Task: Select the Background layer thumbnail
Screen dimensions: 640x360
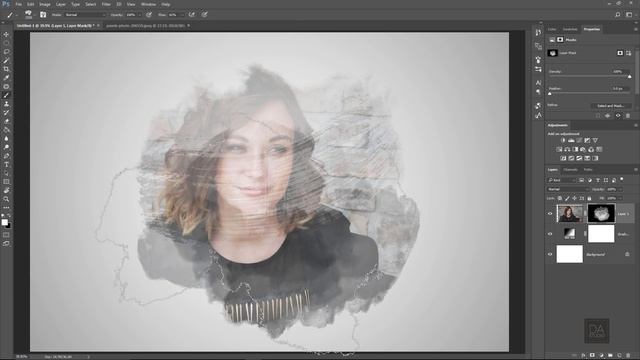Action: [x=569, y=254]
